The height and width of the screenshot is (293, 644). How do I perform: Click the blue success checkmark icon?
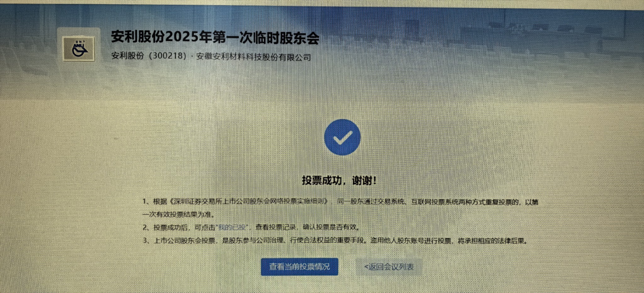tap(342, 137)
